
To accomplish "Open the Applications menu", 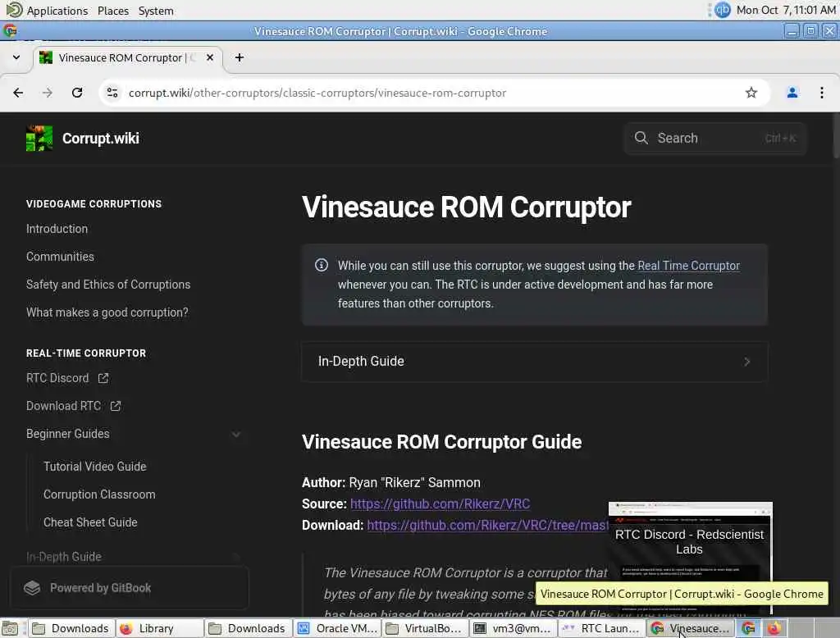I will (x=57, y=11).
